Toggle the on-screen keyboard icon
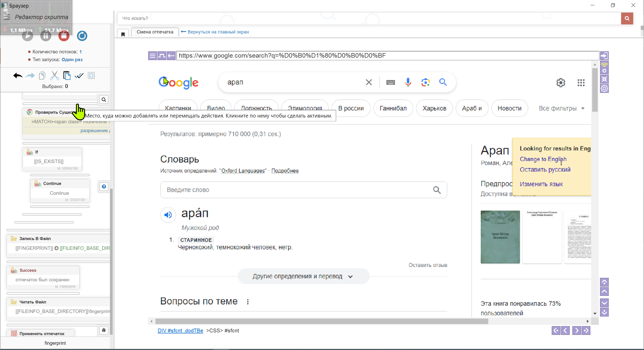Viewport: 644px width, 350px height. (390, 82)
